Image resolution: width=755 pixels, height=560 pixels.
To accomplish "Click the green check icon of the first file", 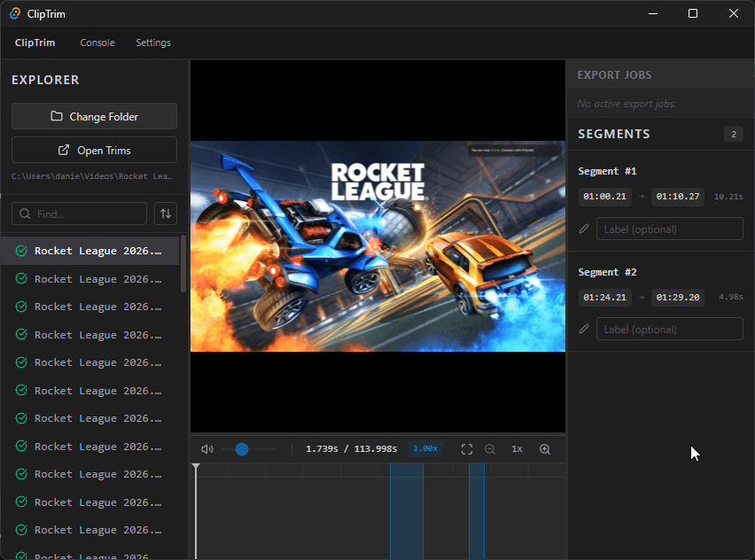I will (21, 251).
